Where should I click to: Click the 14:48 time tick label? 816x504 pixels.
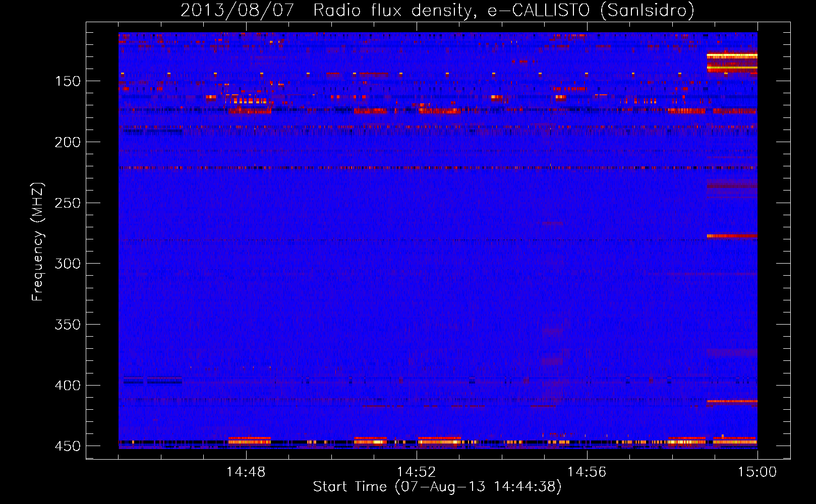pyautogui.click(x=246, y=472)
